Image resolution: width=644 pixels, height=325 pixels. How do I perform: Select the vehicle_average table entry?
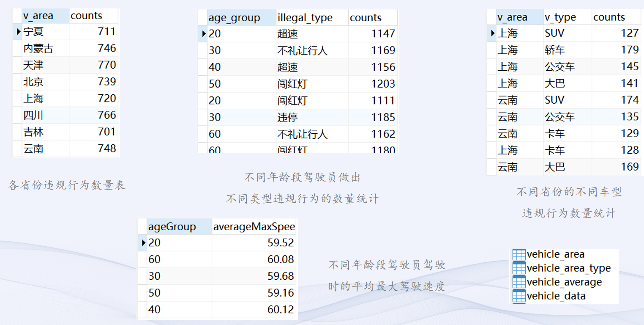click(x=564, y=282)
